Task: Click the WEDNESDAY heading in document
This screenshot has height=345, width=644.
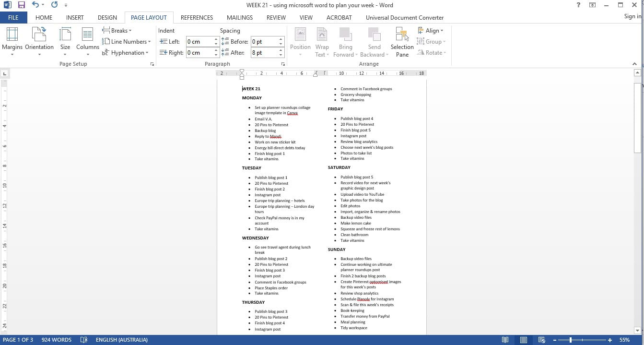Action: [x=255, y=238]
